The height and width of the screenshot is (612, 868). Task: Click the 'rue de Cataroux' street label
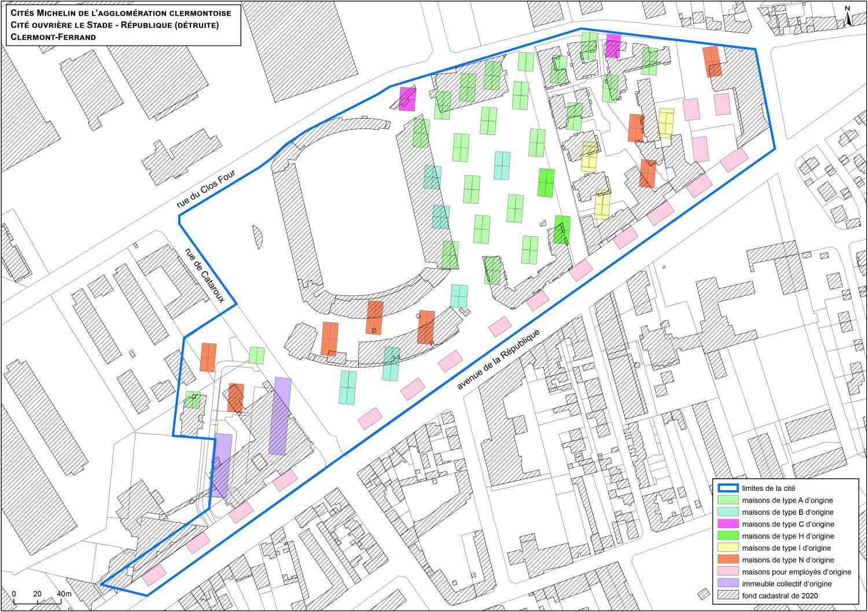tap(204, 276)
